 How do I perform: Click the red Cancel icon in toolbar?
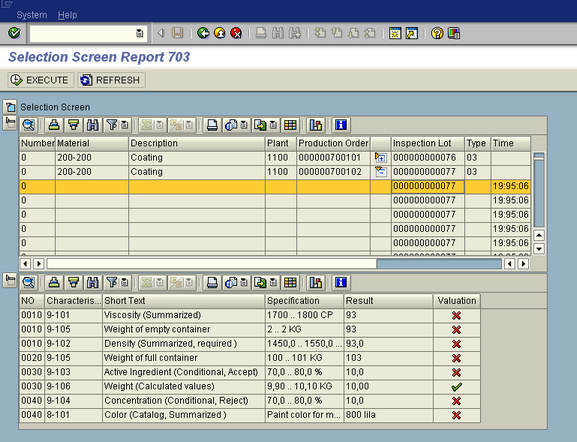[x=236, y=33]
